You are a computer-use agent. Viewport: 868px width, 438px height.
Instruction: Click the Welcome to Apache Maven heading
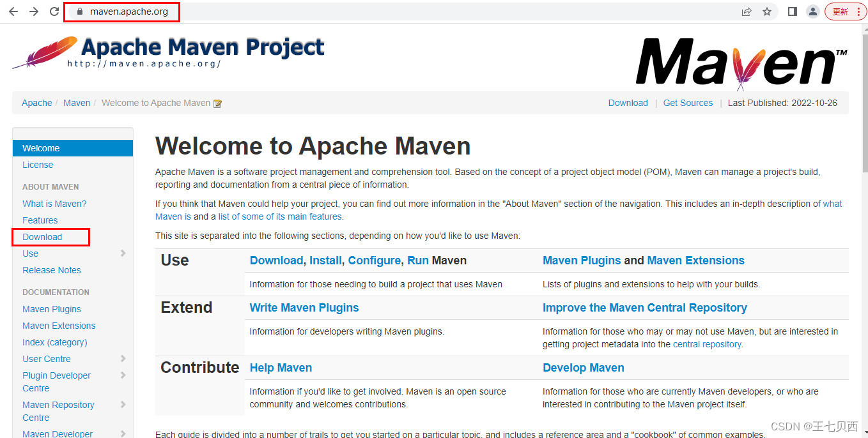pos(313,146)
